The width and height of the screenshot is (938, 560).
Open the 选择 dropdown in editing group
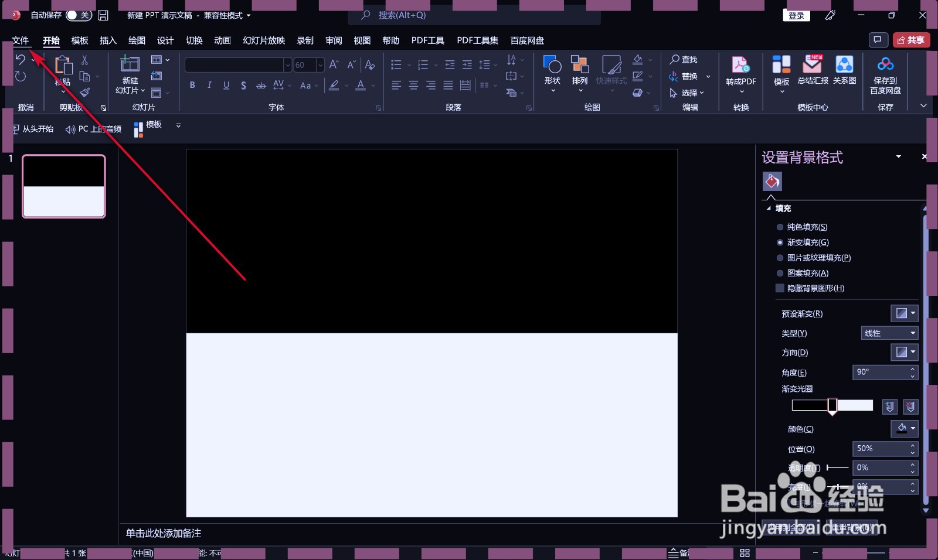click(x=687, y=93)
